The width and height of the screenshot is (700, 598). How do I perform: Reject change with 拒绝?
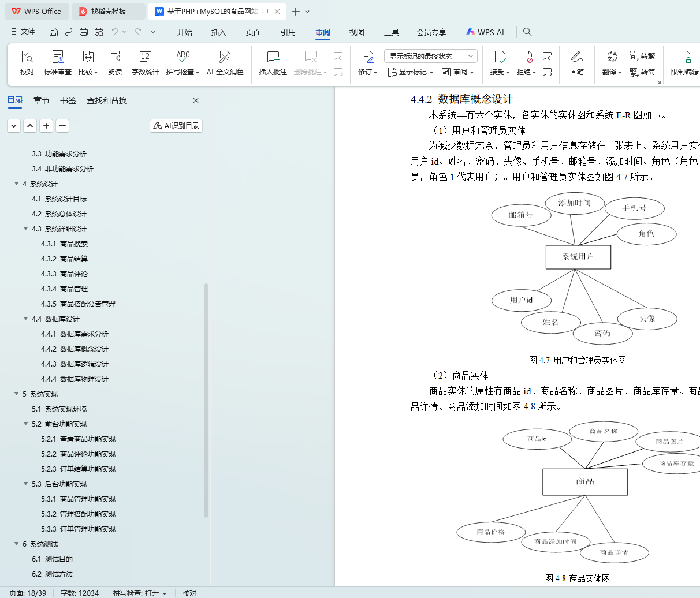coord(526,63)
